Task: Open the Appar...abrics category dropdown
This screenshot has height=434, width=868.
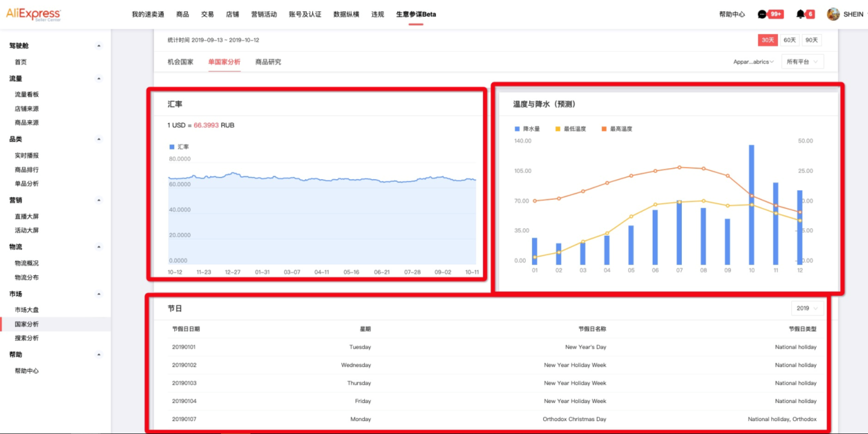Action: (753, 62)
